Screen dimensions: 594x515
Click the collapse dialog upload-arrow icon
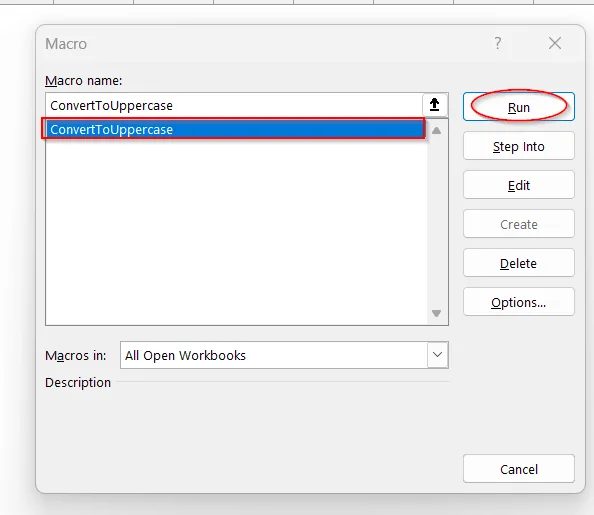pos(435,105)
